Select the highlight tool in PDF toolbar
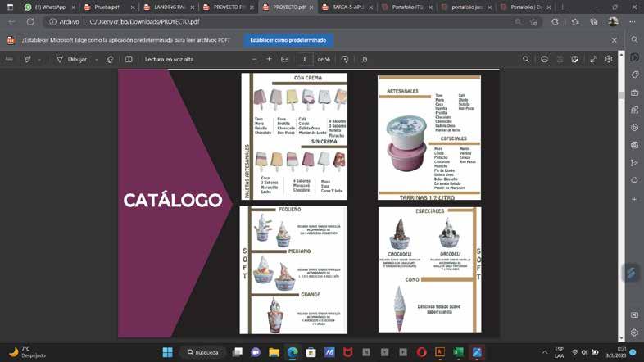 tap(27, 59)
